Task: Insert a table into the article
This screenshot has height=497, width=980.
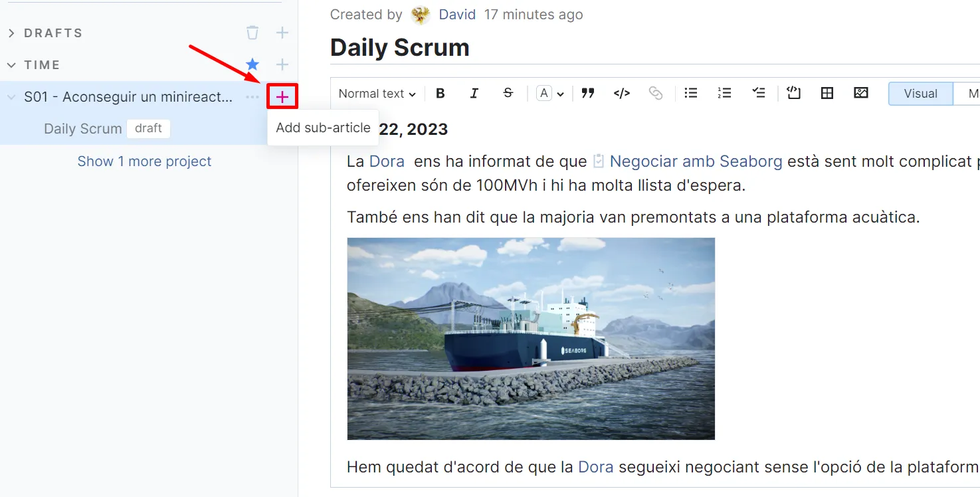Action: pyautogui.click(x=827, y=94)
